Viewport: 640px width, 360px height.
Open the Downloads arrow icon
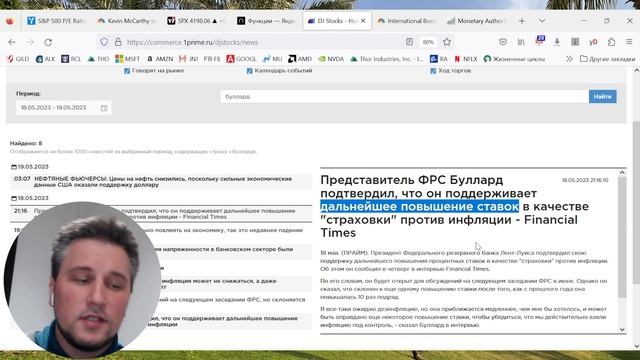coord(557,42)
